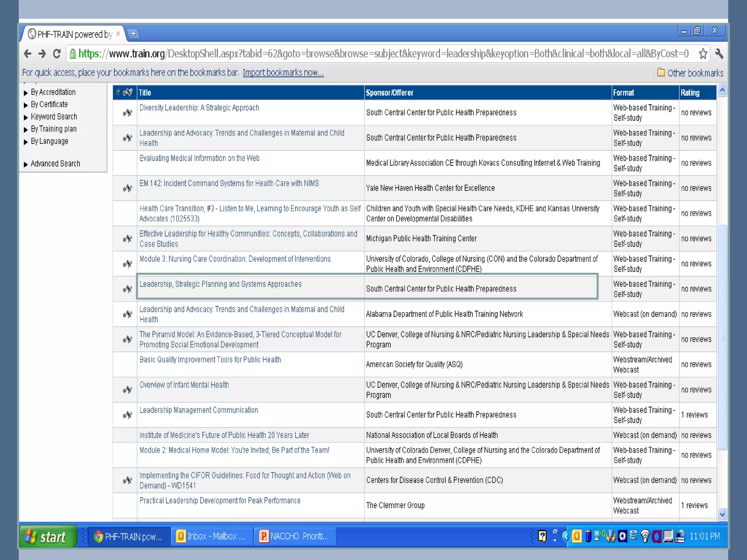Bookmark page with the star icon
The width and height of the screenshot is (747, 560).
(x=703, y=54)
